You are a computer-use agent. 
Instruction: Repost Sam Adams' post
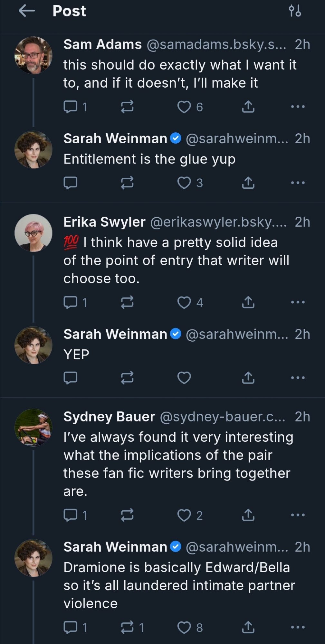(x=127, y=107)
